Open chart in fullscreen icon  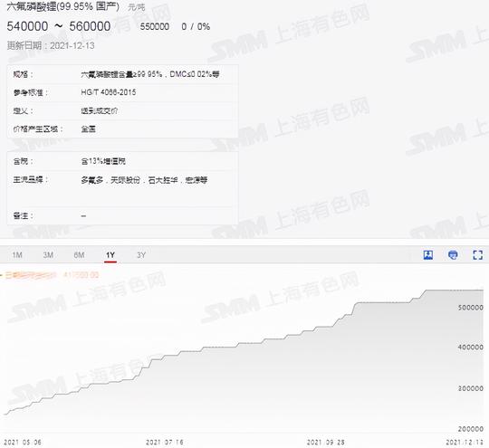click(478, 254)
